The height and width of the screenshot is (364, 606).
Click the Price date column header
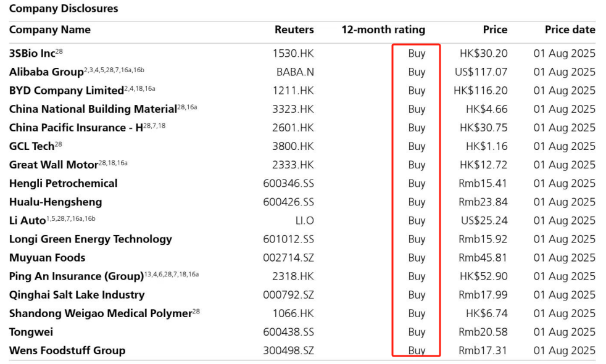[x=570, y=30]
